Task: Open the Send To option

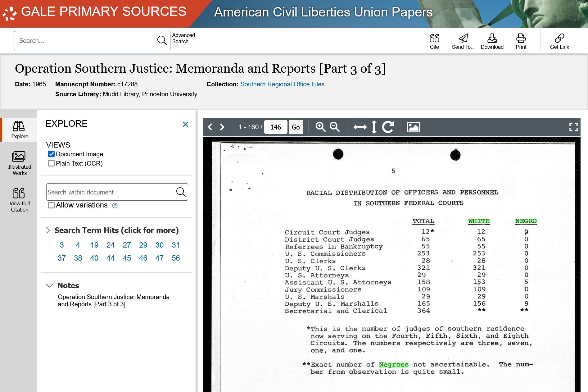Action: [x=463, y=42]
